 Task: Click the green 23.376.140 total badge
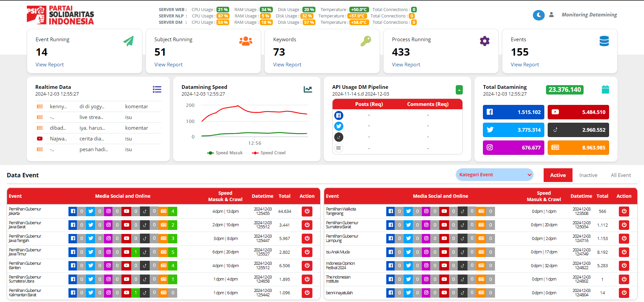tap(564, 90)
